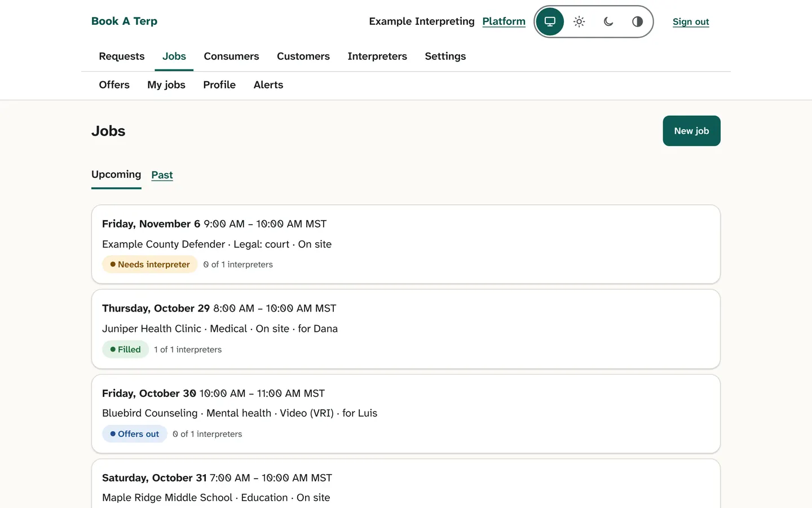Select the high contrast theme icon
The width and height of the screenshot is (812, 508).
click(x=637, y=21)
